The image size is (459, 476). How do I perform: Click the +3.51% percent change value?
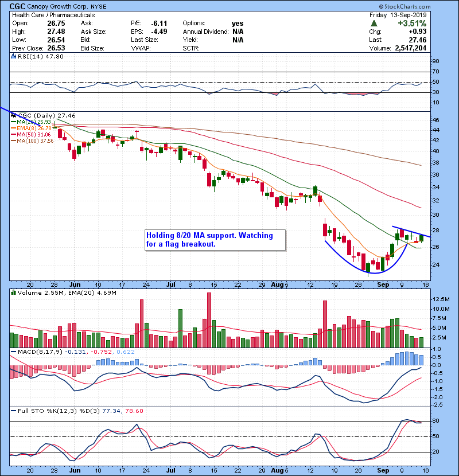[x=412, y=24]
